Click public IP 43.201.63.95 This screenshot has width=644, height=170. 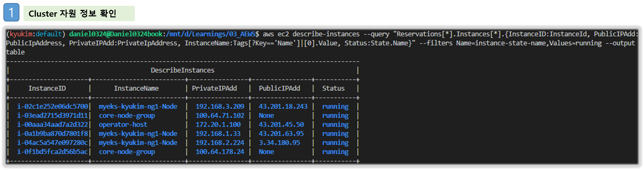point(281,134)
